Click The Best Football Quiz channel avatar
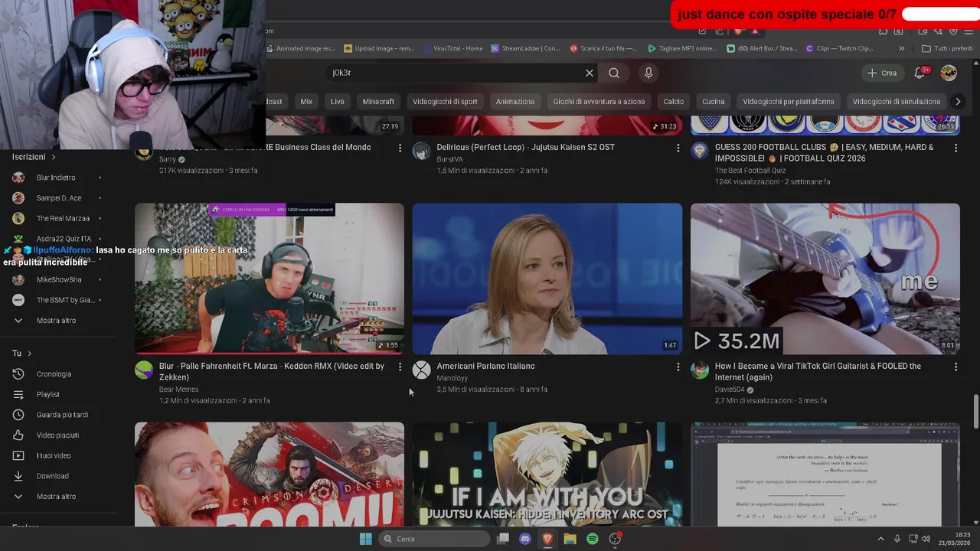This screenshot has height=551, width=980. pos(700,151)
